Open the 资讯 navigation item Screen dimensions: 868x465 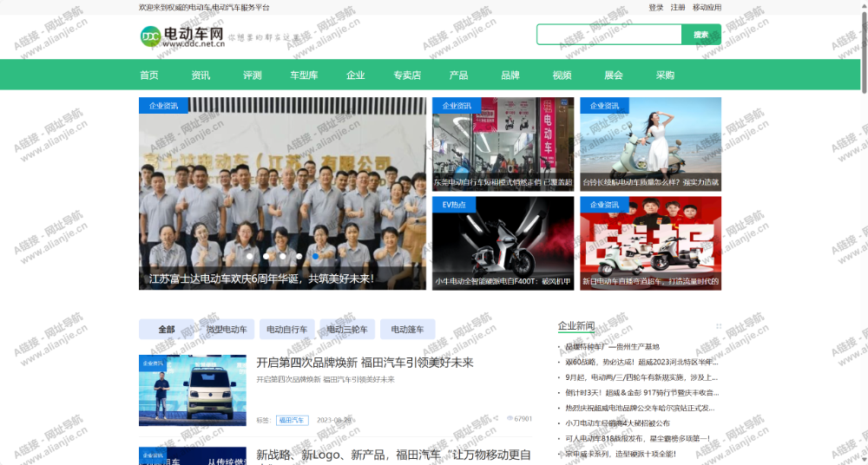pos(201,75)
